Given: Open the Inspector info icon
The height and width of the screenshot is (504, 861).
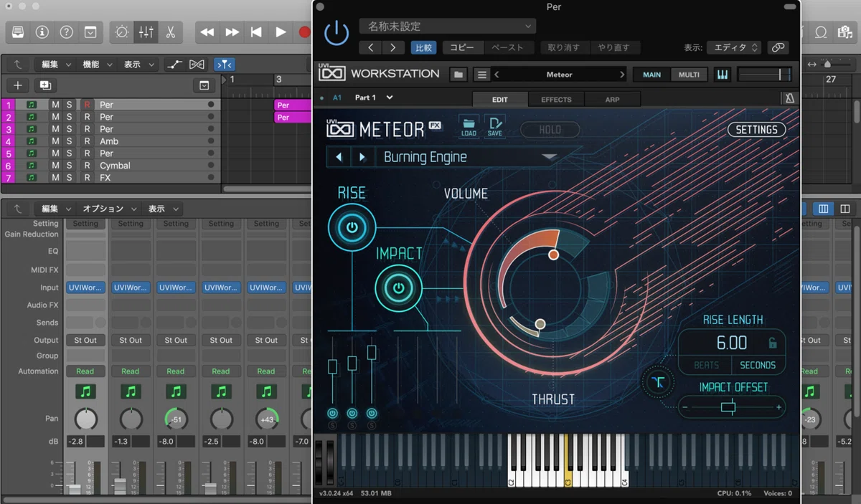Looking at the screenshot, I should click(x=42, y=32).
